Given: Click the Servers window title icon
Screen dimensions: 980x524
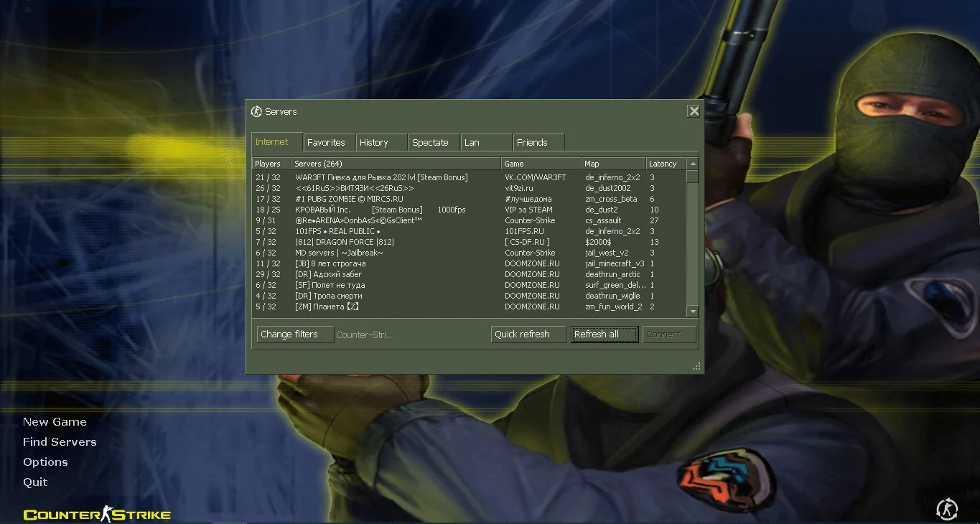Looking at the screenshot, I should click(256, 111).
